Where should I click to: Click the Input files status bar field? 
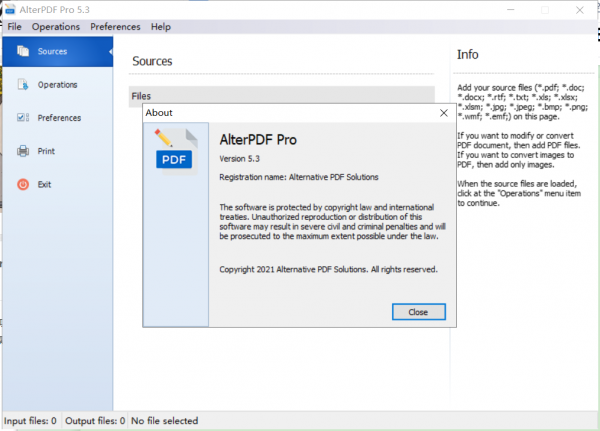coord(31,421)
